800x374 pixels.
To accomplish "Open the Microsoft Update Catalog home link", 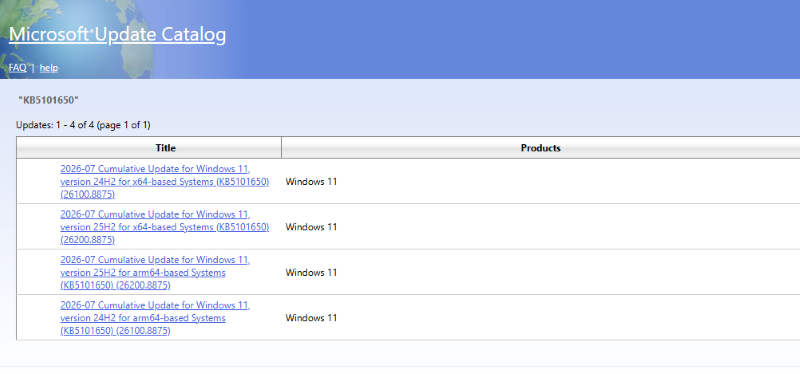I will click(x=117, y=34).
